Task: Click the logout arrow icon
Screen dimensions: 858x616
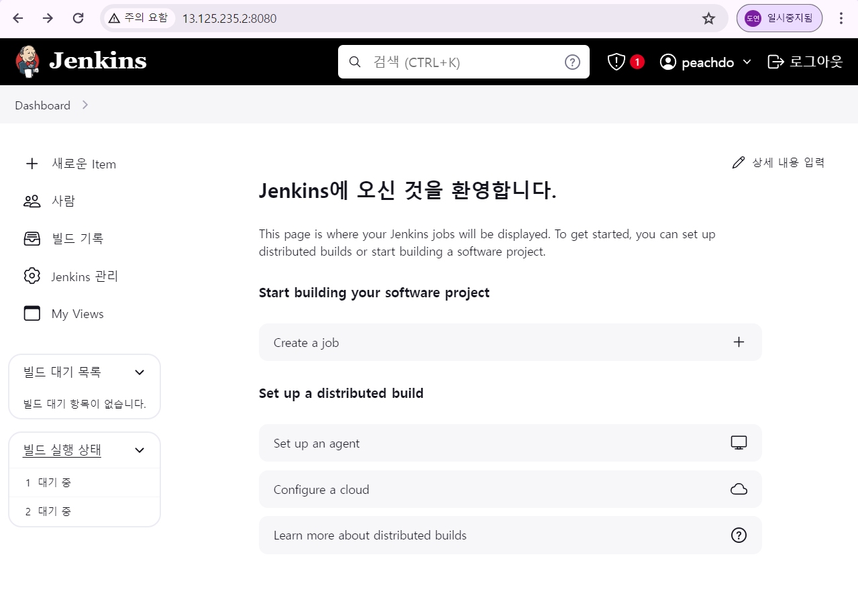Action: pos(775,62)
